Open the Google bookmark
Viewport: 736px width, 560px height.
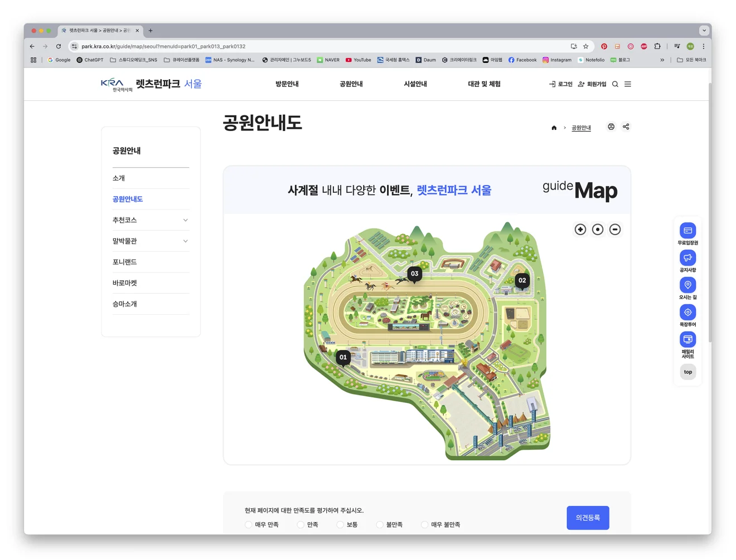pos(59,60)
